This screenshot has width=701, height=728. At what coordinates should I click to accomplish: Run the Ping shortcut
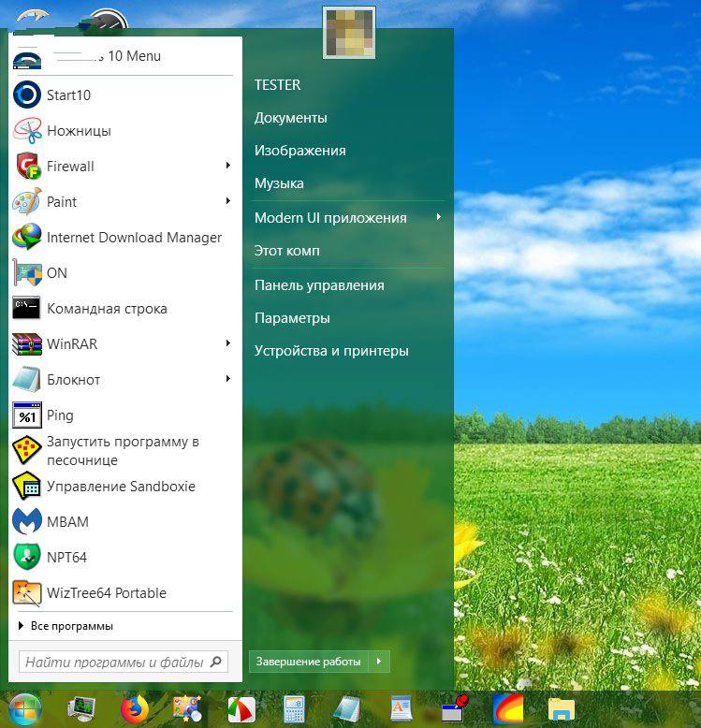coord(60,415)
